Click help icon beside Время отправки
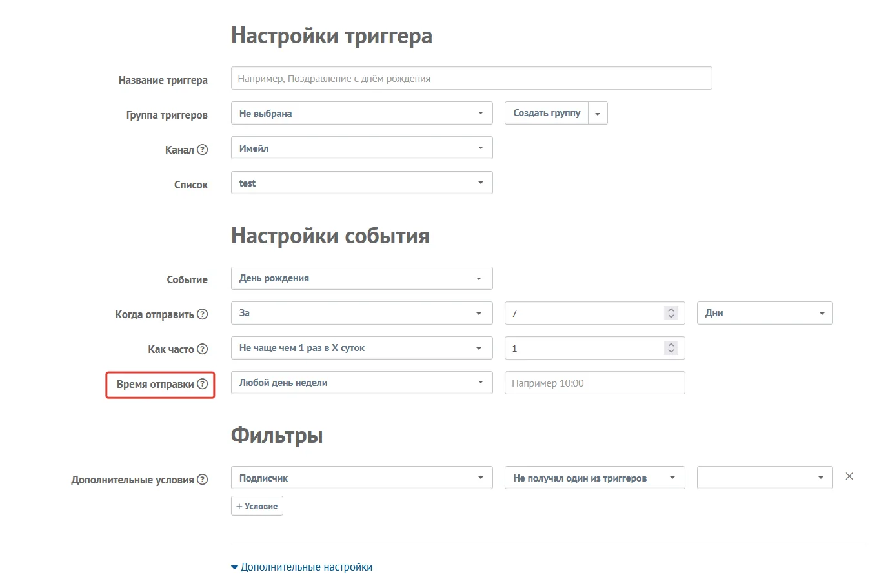This screenshot has height=588, width=888. click(x=202, y=384)
